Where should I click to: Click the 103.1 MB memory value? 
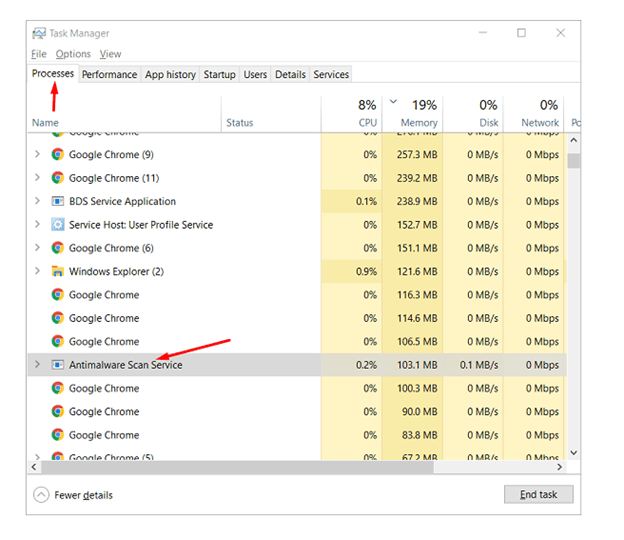click(417, 365)
